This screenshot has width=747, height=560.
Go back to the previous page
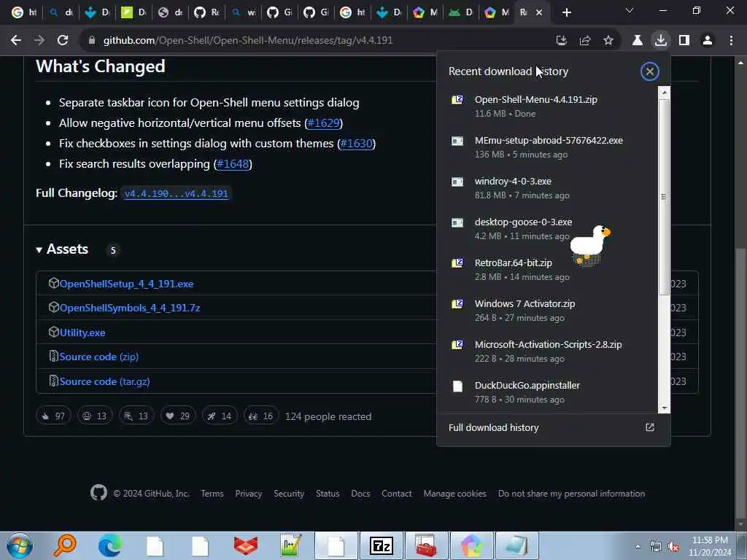(16, 41)
